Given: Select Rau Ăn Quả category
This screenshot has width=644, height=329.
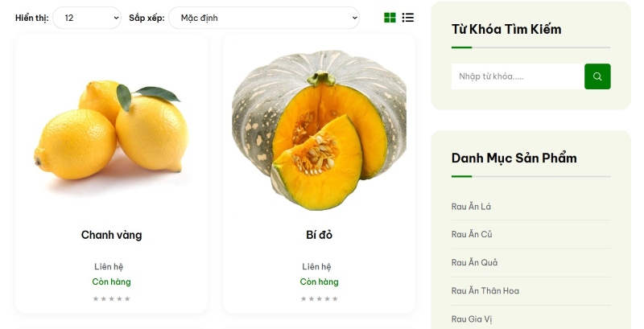Looking at the screenshot, I should [474, 262].
